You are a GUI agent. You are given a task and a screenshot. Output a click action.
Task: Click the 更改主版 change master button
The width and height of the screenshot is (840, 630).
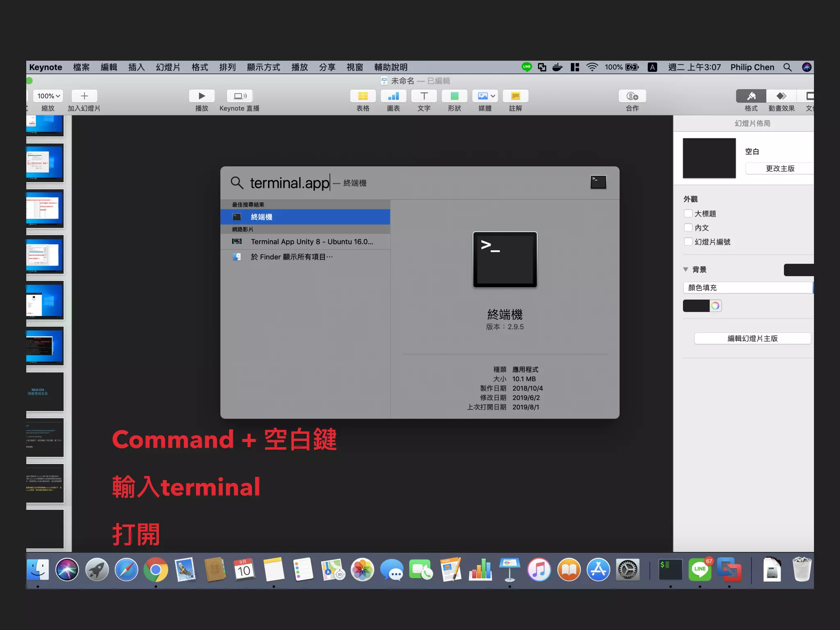click(x=780, y=169)
